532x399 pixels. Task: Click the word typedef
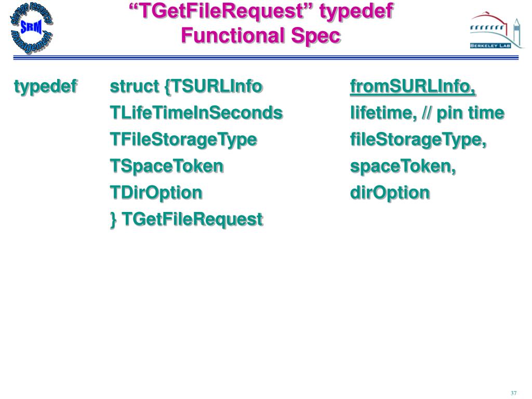coord(46,87)
